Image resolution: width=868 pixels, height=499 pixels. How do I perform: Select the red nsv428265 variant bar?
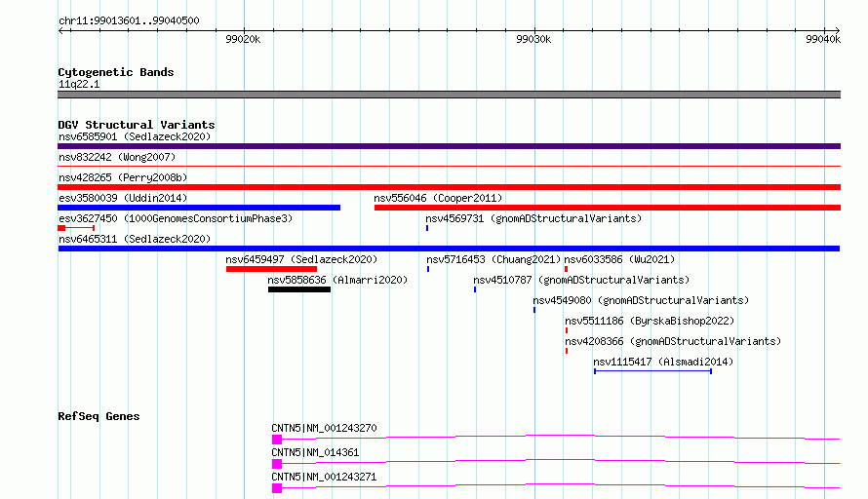click(449, 187)
